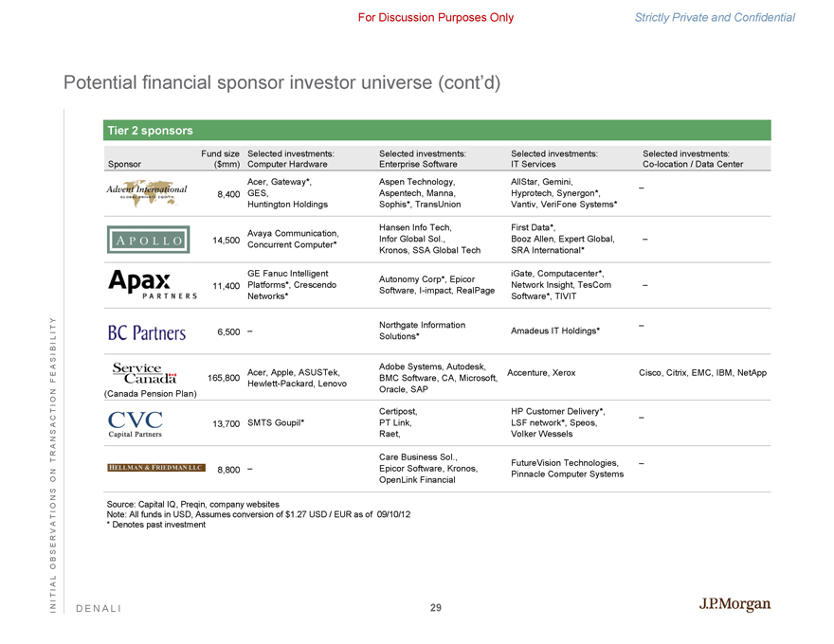Click the green Tier 2 sponsors header bar

436,131
